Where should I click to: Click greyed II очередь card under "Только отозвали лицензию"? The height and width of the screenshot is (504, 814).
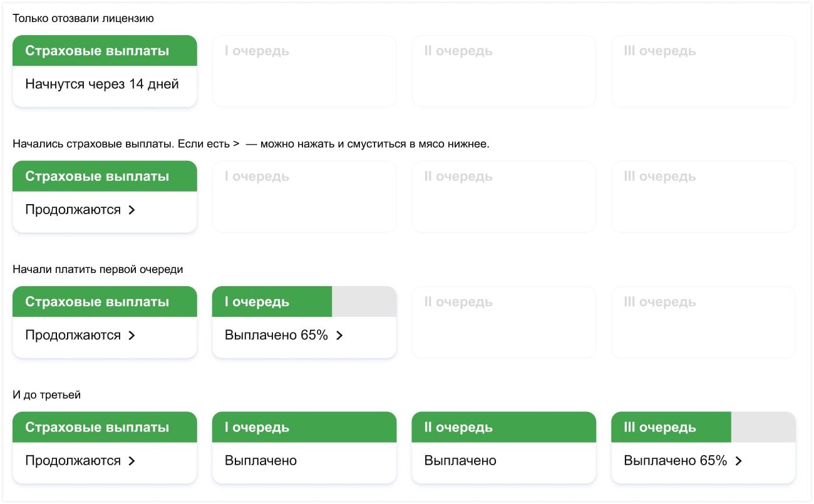click(503, 71)
